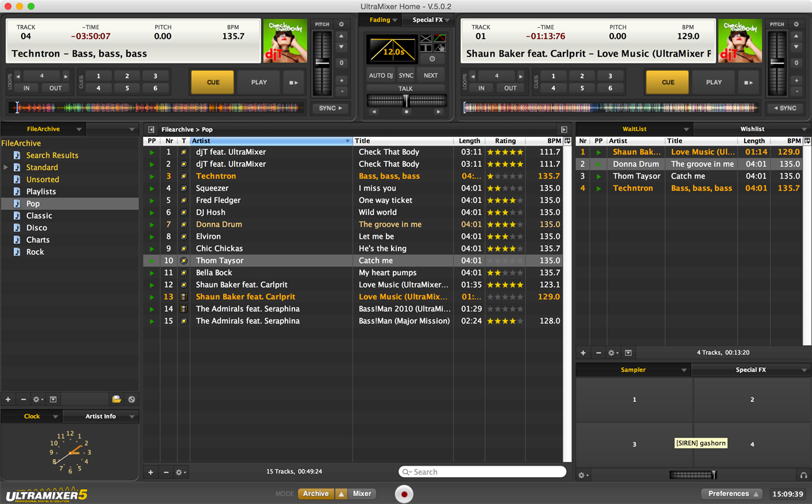This screenshot has height=504, width=812.
Task: Set loop OUT point on right deck
Action: point(511,88)
